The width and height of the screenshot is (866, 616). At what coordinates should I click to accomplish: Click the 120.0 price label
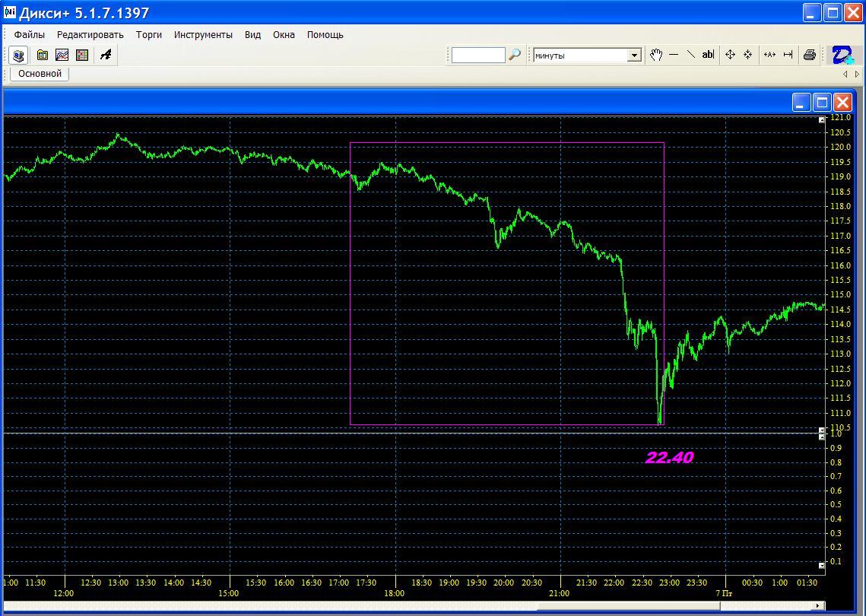(x=841, y=147)
